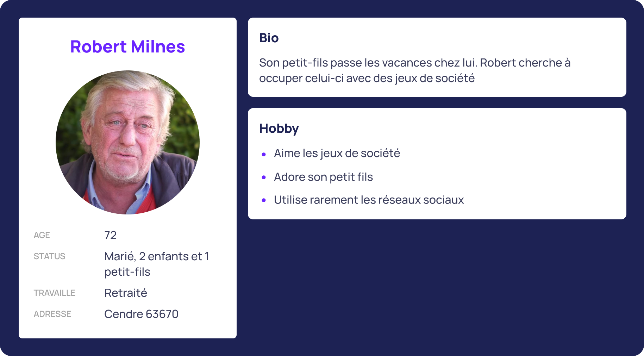Select the address Cendre 63670
This screenshot has width=644, height=356.
tap(141, 314)
